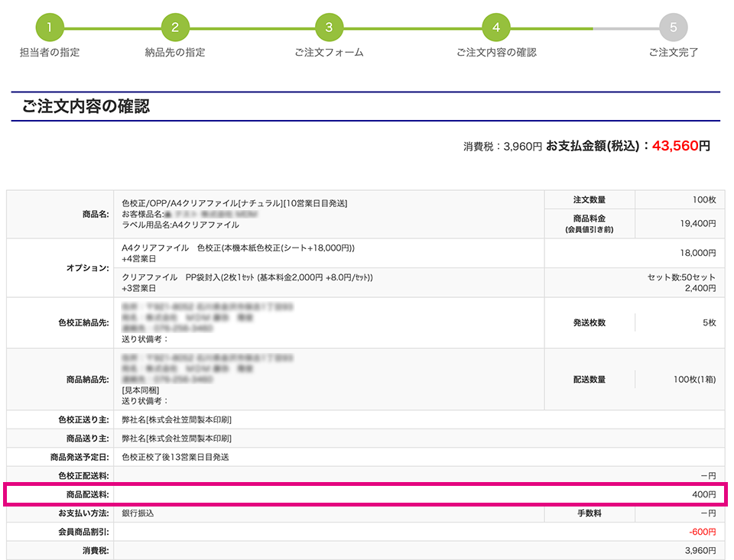
Task: Select the 納品先の指定 step label
Action: coord(175,53)
